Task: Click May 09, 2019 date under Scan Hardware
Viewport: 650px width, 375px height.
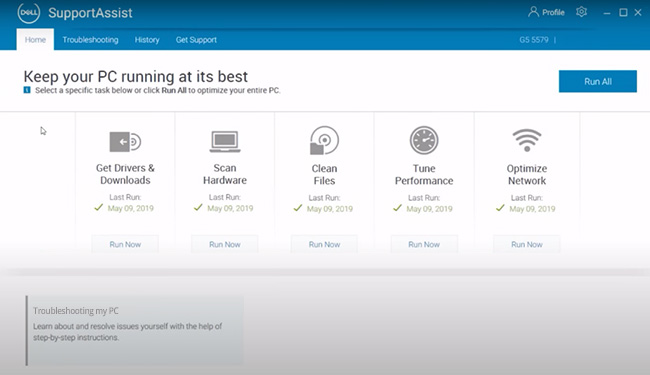Action: pyautogui.click(x=230, y=208)
